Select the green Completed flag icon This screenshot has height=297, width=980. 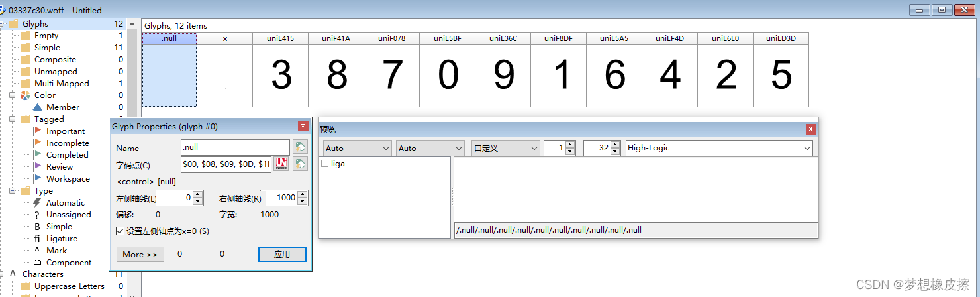tap(37, 155)
